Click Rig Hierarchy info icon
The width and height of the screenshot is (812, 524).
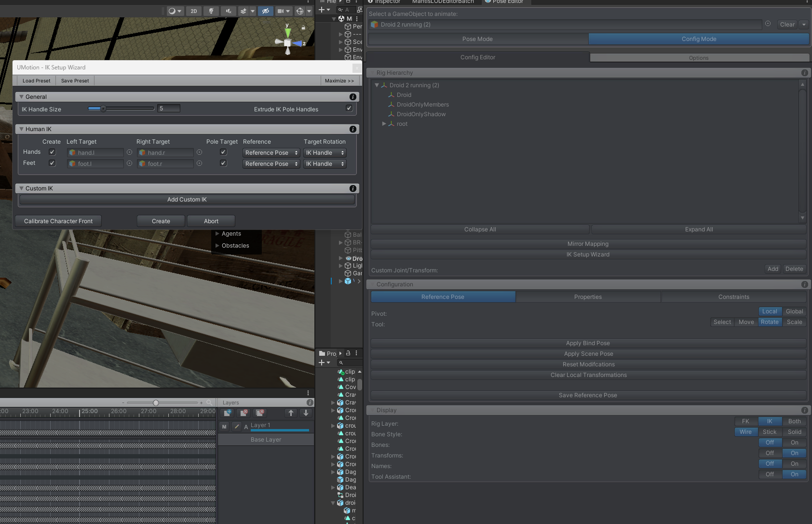tap(804, 73)
